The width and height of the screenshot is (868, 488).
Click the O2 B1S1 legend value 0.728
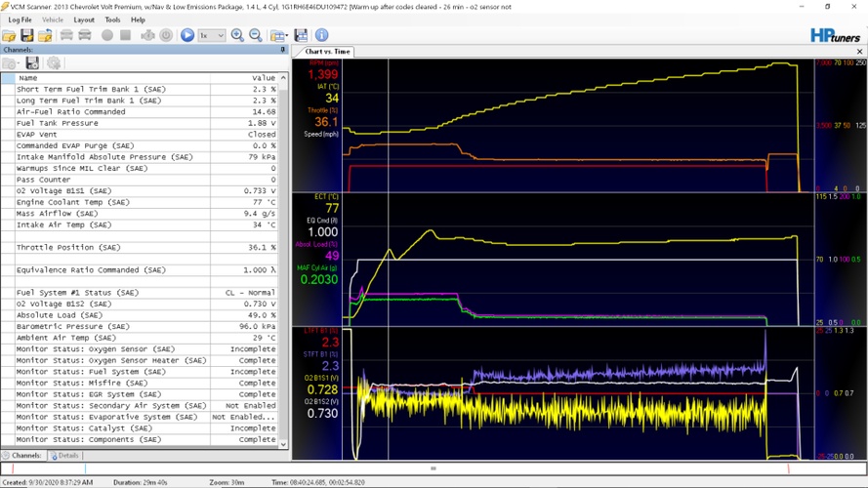[x=322, y=389]
